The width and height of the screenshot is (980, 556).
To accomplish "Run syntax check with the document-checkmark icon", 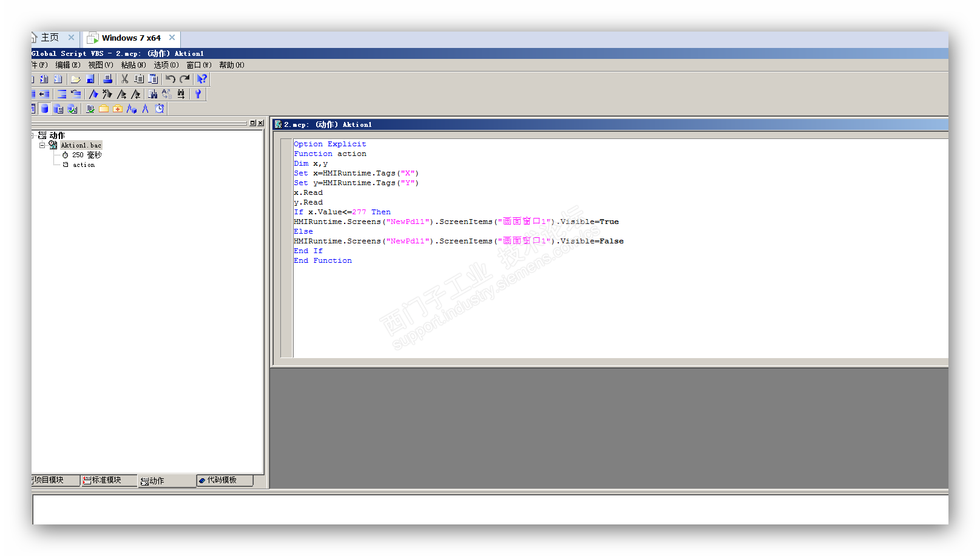I will pos(90,109).
